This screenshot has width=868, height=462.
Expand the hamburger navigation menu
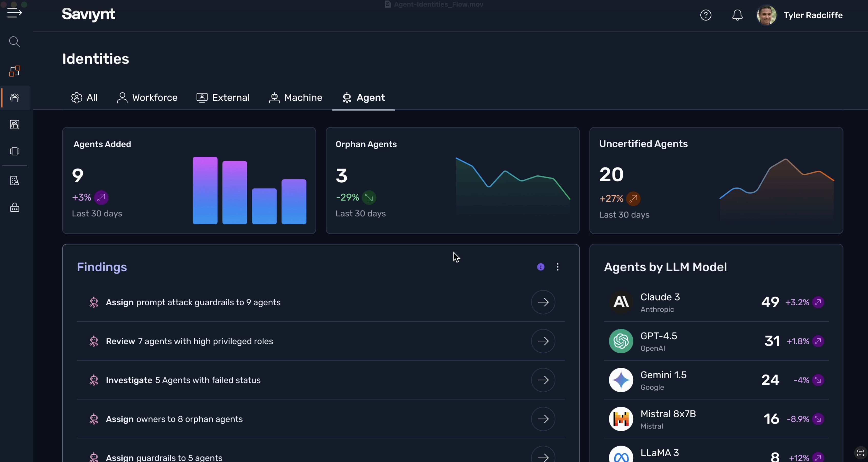click(x=15, y=13)
